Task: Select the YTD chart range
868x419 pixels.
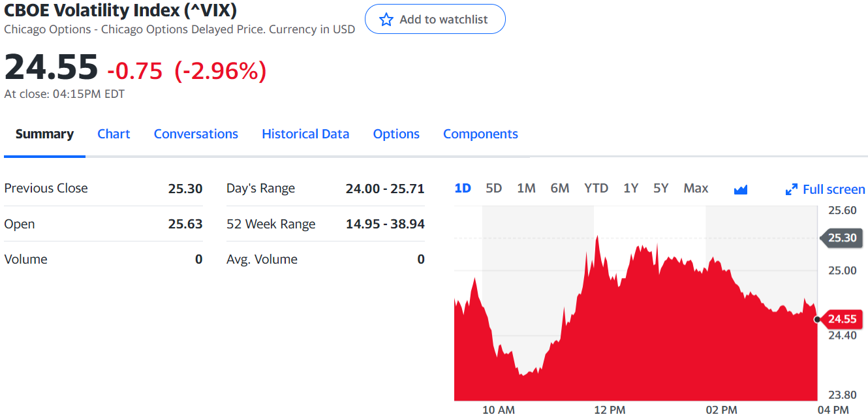Action: [x=597, y=188]
